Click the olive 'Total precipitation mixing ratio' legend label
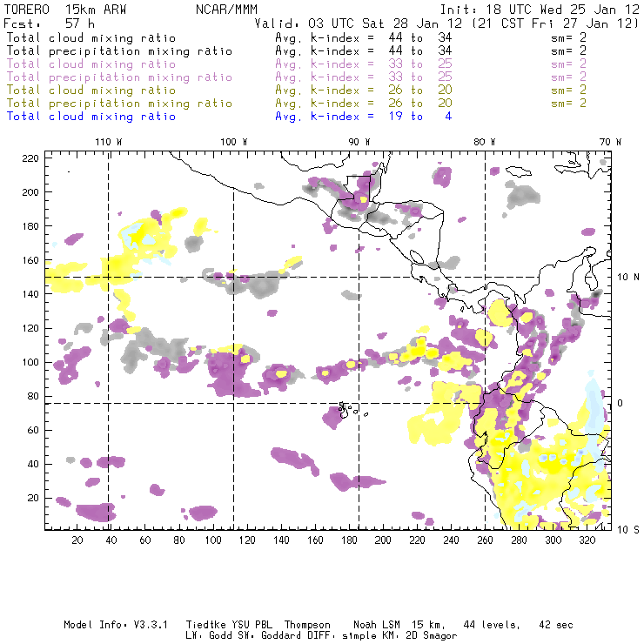This screenshot has width=644, height=644. (119, 103)
